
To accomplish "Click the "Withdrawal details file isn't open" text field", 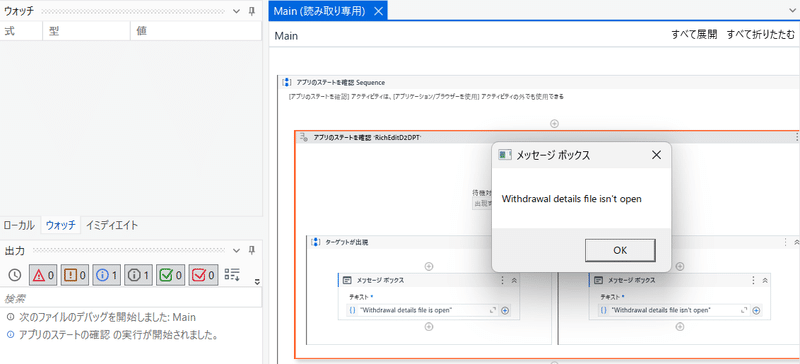I will pos(674,310).
